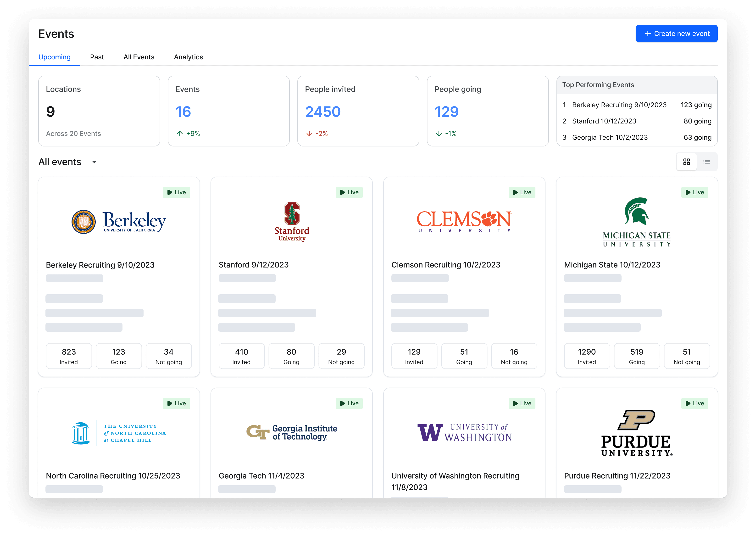The height and width of the screenshot is (536, 756).
Task: Switch to grid view icon
Action: coord(686,162)
